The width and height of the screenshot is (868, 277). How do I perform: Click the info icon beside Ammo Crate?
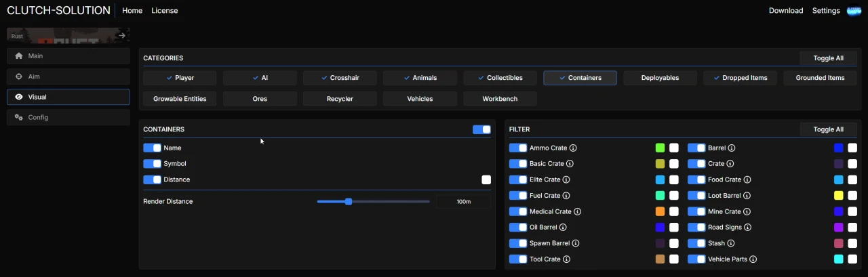(x=573, y=148)
